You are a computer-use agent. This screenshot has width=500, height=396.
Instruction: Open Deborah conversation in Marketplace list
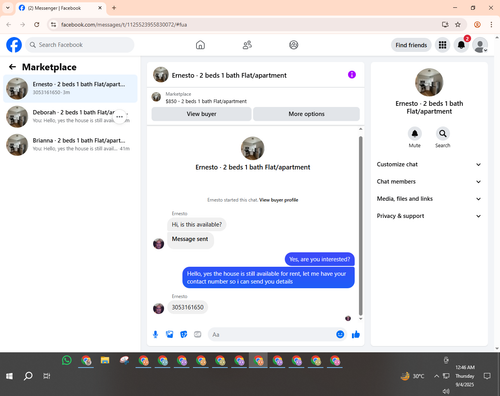click(70, 117)
